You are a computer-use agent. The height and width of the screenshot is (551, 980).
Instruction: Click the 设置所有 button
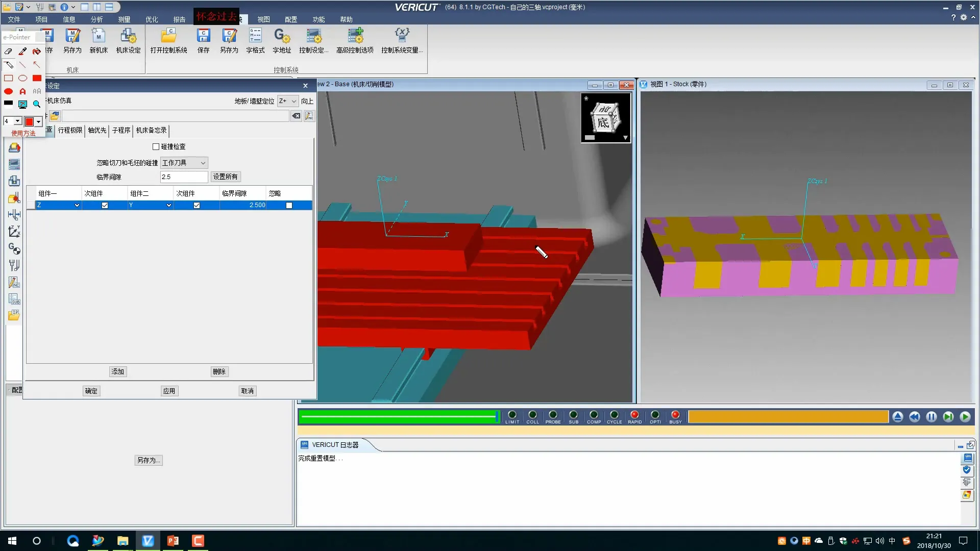coord(225,177)
